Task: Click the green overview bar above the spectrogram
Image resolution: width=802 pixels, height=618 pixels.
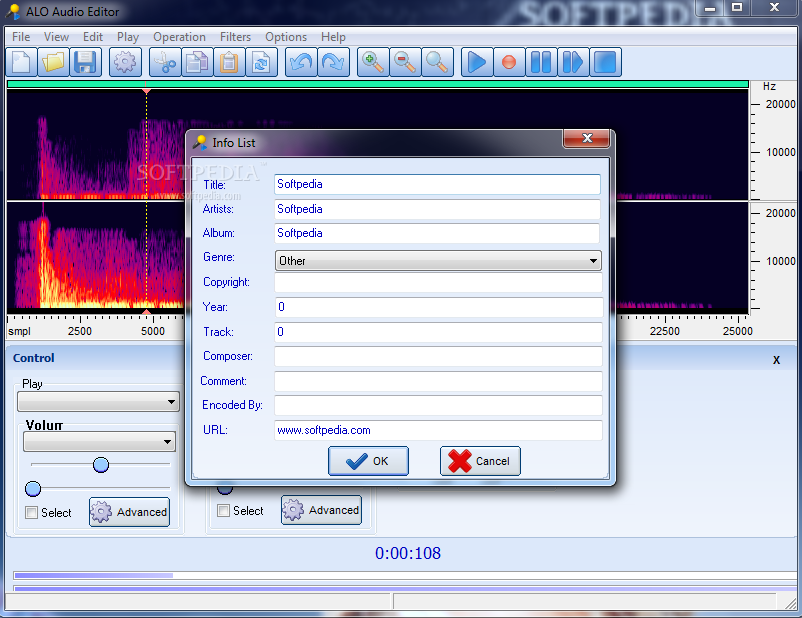Action: (378, 84)
